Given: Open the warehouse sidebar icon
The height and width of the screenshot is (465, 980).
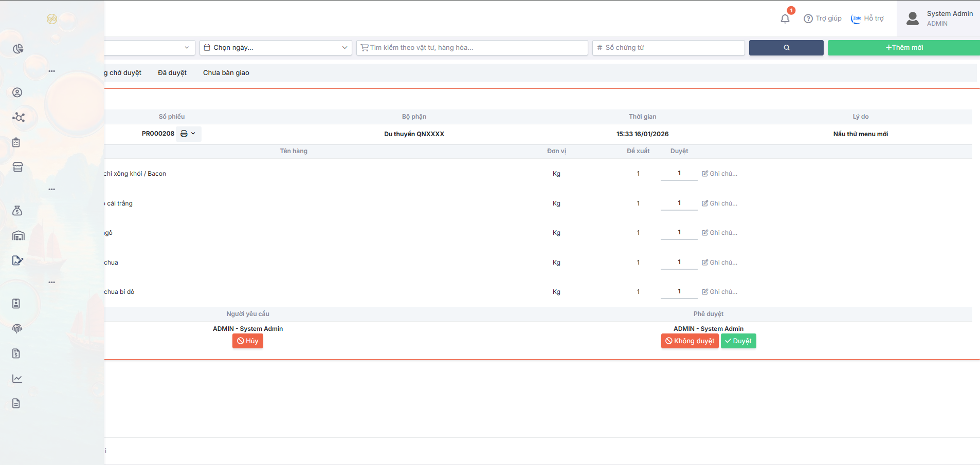Looking at the screenshot, I should pos(18,236).
